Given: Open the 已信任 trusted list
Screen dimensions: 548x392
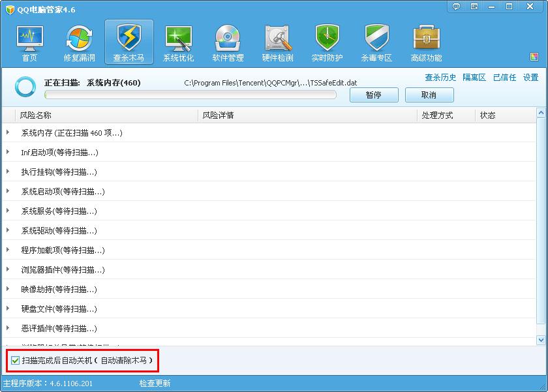Looking at the screenshot, I should coord(504,77).
